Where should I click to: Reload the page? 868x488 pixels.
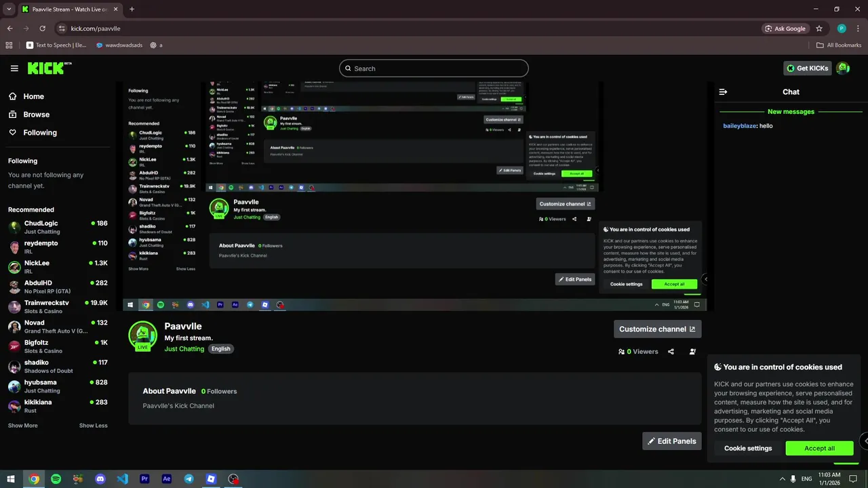click(42, 28)
